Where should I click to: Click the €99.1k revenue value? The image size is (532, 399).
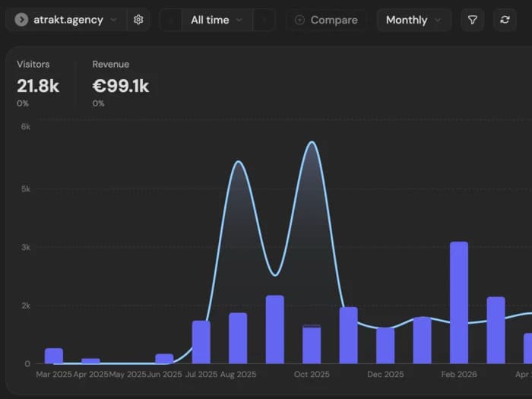click(120, 86)
